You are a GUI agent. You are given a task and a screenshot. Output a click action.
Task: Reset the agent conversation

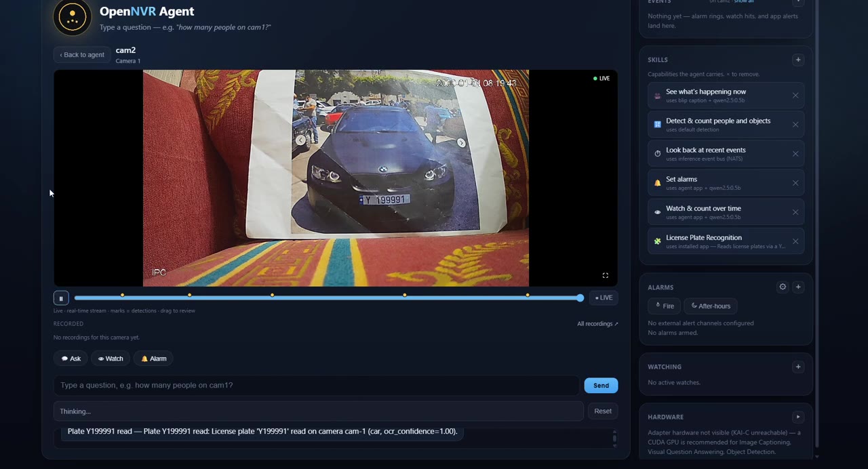coord(603,411)
